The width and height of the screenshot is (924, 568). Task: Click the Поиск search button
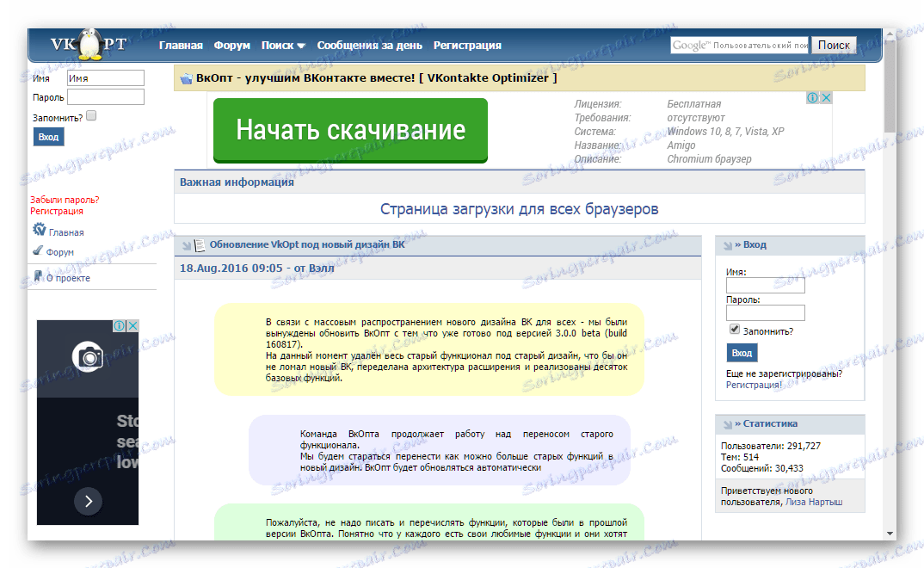click(x=834, y=46)
